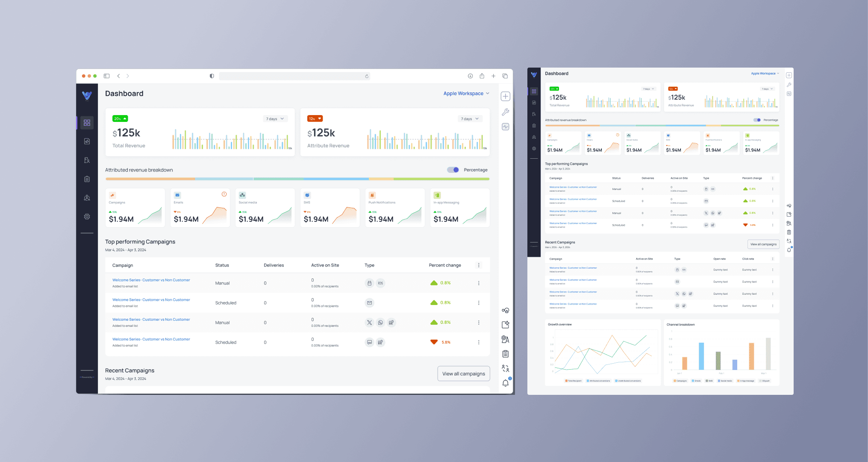
Task: Click the activity pulse icon in right rail
Action: [505, 127]
